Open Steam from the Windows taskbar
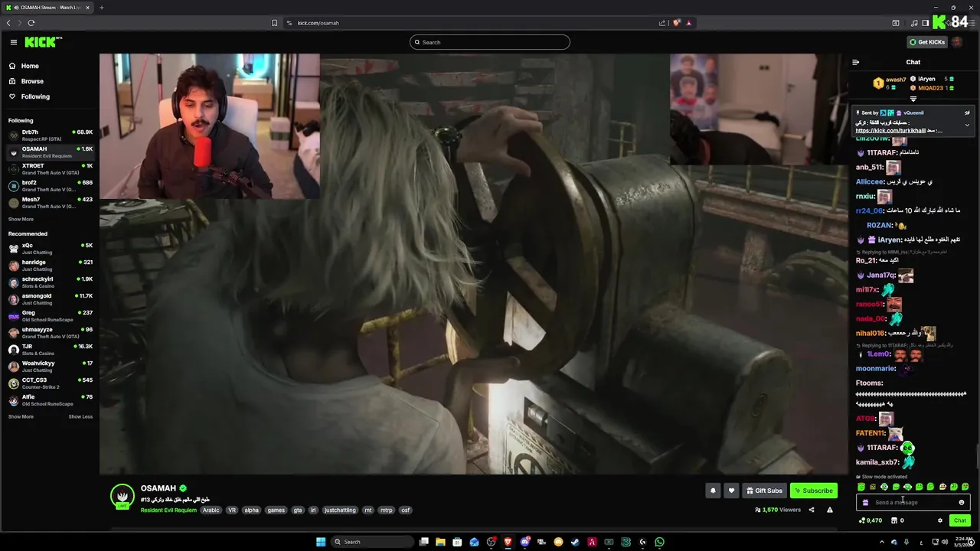 point(575,542)
